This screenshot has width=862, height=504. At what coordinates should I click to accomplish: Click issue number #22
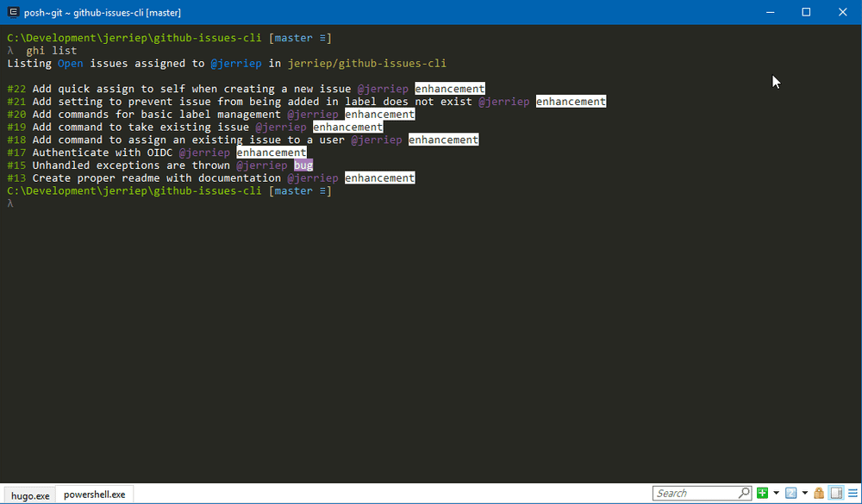16,89
